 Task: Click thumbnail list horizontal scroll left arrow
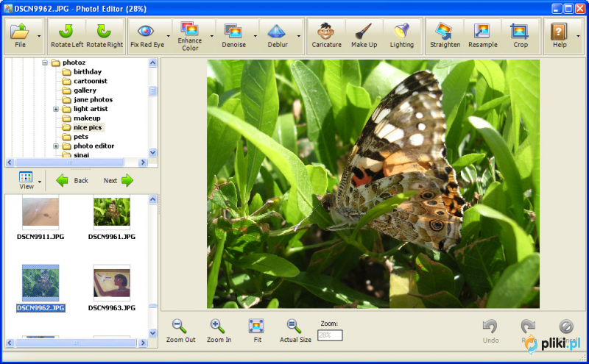coord(10,343)
